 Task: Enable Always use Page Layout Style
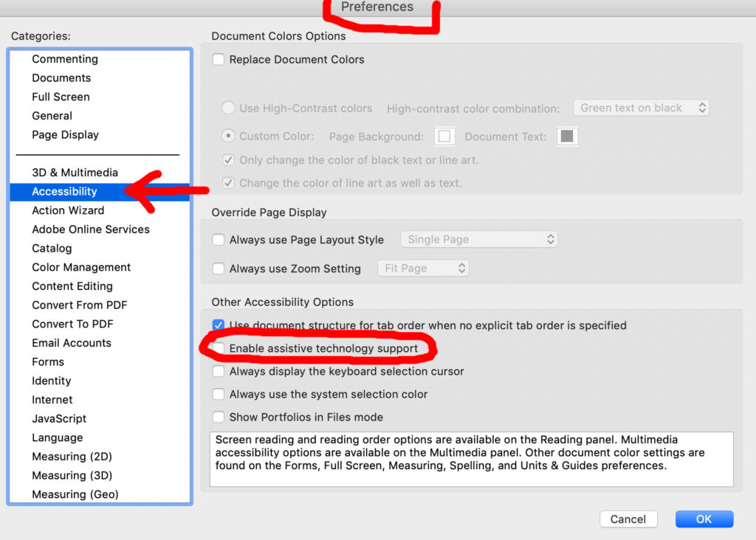click(219, 239)
